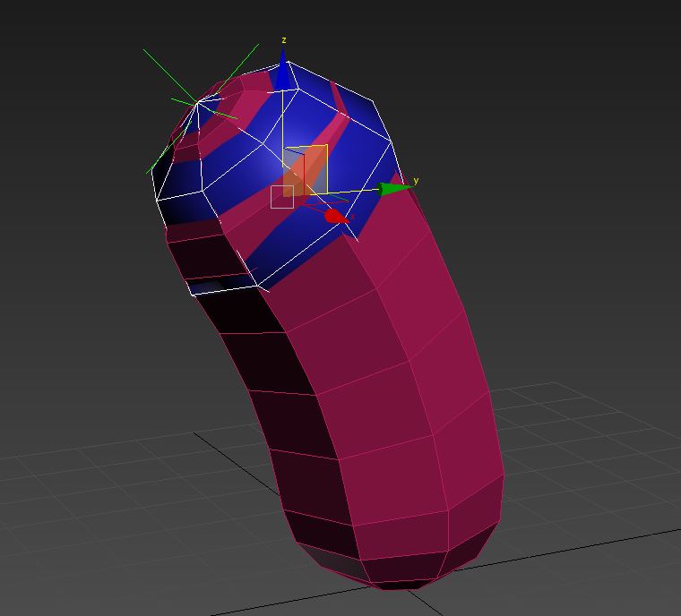This screenshot has height=616, width=681.
Task: Click the small blue sliver polygon at the selection's lower-left edge
Action: tap(204, 287)
